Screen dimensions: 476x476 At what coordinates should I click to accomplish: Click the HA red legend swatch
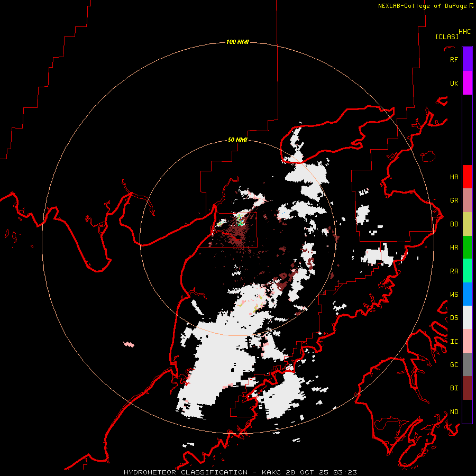(x=467, y=177)
